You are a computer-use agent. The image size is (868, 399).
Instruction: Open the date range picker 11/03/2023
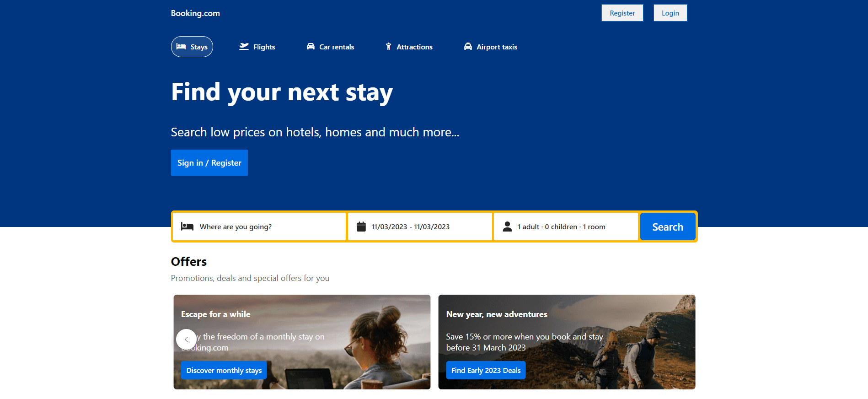pos(420,226)
